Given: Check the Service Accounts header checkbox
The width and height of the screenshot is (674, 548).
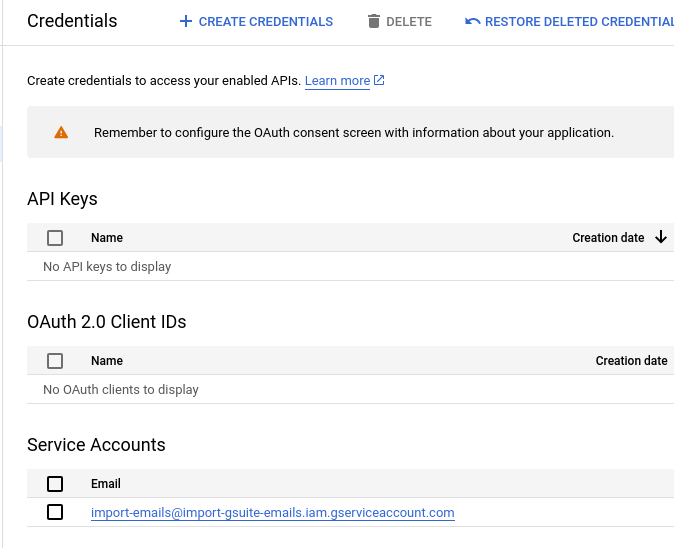Looking at the screenshot, I should tap(55, 484).
